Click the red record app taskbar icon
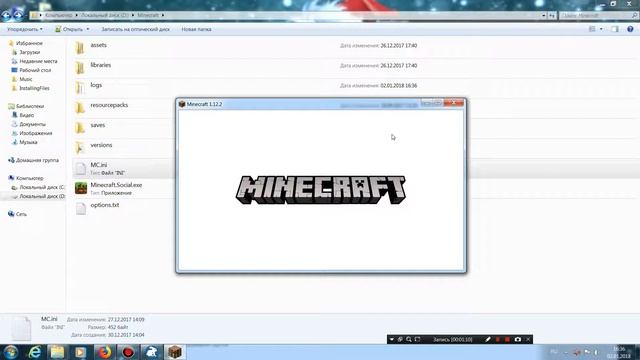This screenshot has height=360, width=640. 128,352
